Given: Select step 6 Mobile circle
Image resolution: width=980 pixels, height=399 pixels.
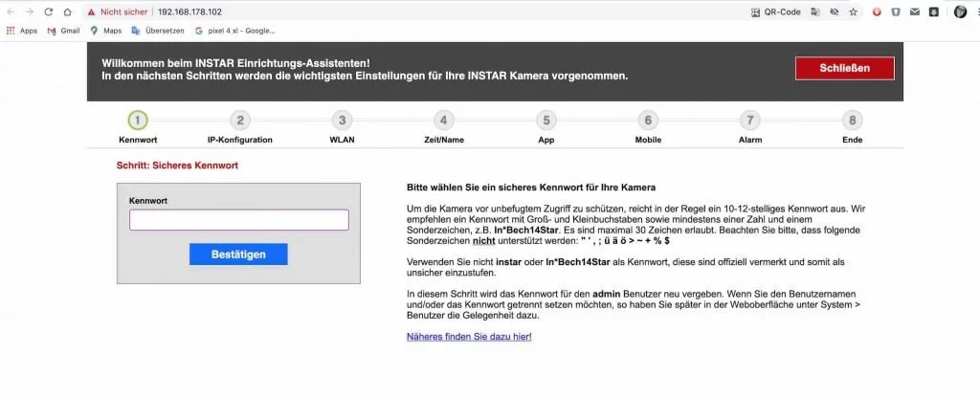Looking at the screenshot, I should point(648,120).
